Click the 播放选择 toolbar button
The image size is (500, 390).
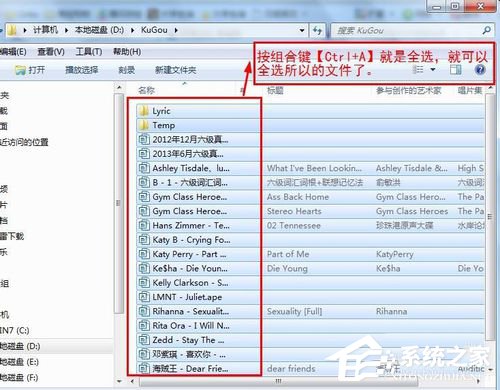(x=82, y=70)
